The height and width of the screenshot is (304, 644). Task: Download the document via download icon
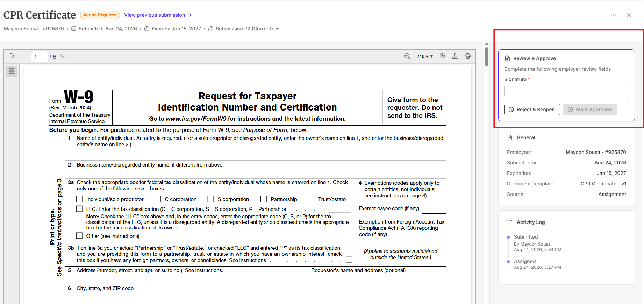tap(455, 56)
